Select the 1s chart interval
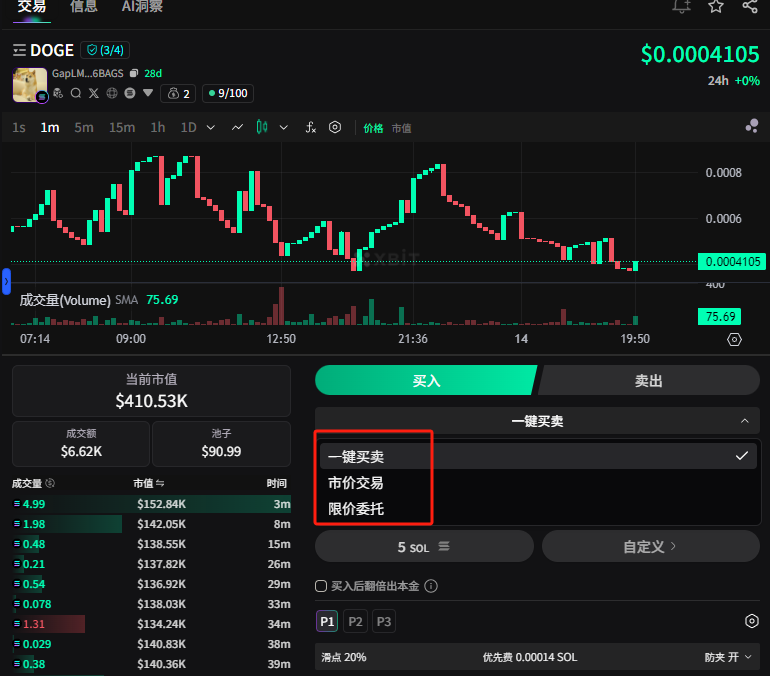 (x=19, y=128)
